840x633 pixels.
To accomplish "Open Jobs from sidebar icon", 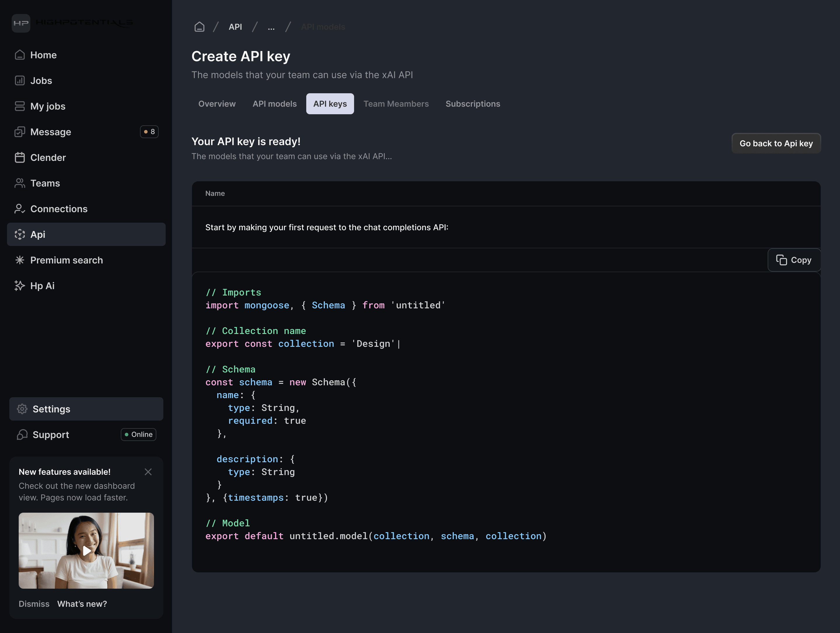I will [20, 80].
